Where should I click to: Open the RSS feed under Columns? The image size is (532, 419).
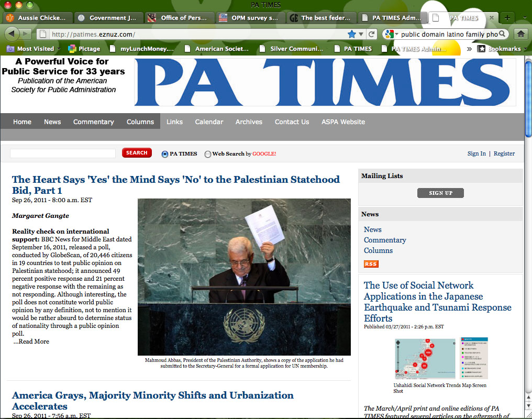tap(371, 264)
